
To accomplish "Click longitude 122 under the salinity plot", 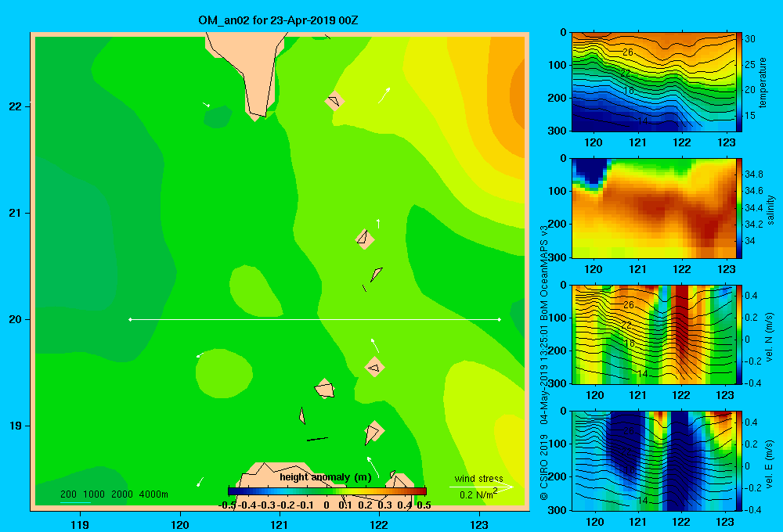I will [x=682, y=269].
